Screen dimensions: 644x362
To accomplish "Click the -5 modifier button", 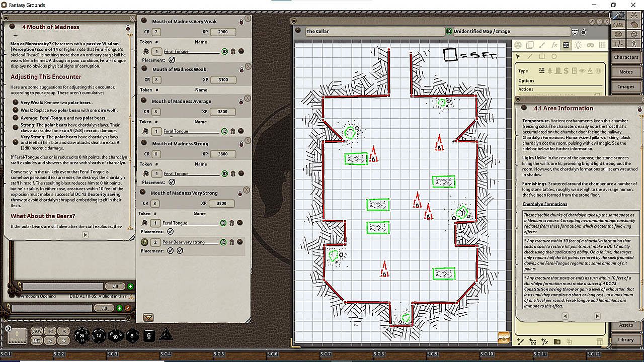I will pos(63,340).
